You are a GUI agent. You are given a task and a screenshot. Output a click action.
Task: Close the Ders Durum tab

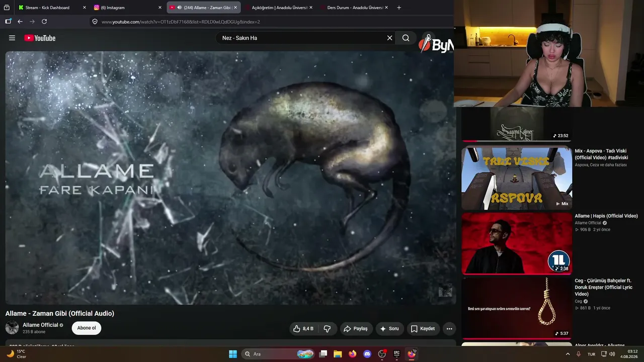click(x=386, y=8)
